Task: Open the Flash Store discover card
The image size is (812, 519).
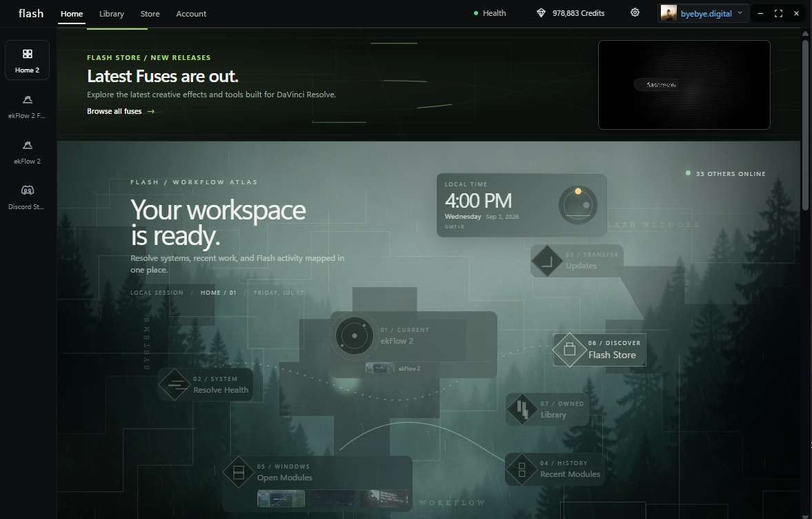Action: pos(600,350)
